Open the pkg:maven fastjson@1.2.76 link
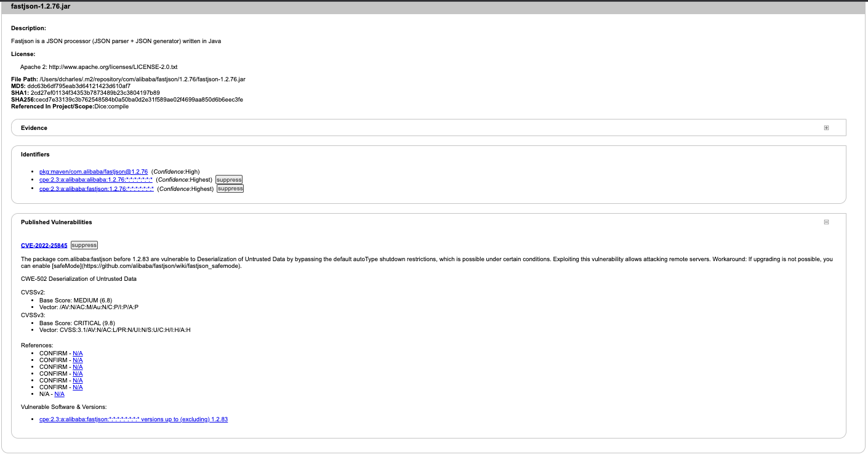868x457 pixels. 94,172
